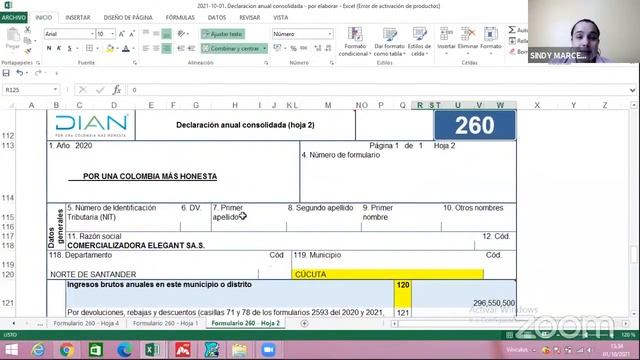Toggle top vertical alignment

(146, 33)
